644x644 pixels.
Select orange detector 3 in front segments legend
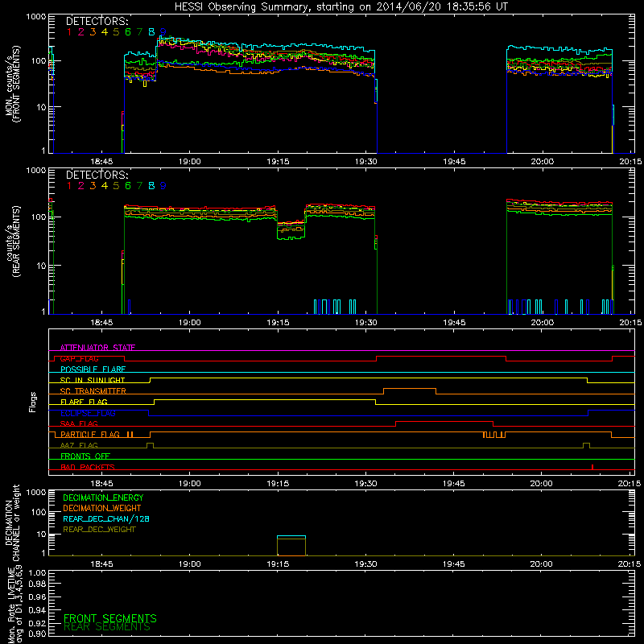tap(93, 31)
